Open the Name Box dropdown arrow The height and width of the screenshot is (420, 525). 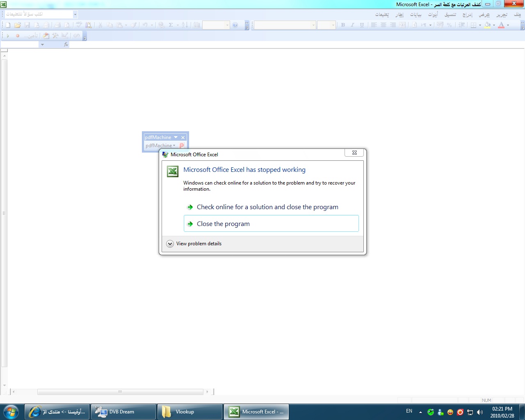point(42,44)
